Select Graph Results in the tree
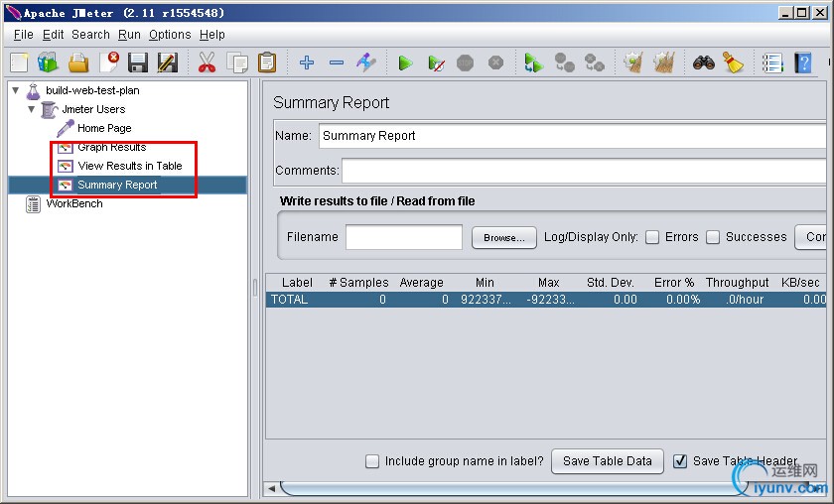Viewport: 834px width, 504px height. tap(111, 147)
